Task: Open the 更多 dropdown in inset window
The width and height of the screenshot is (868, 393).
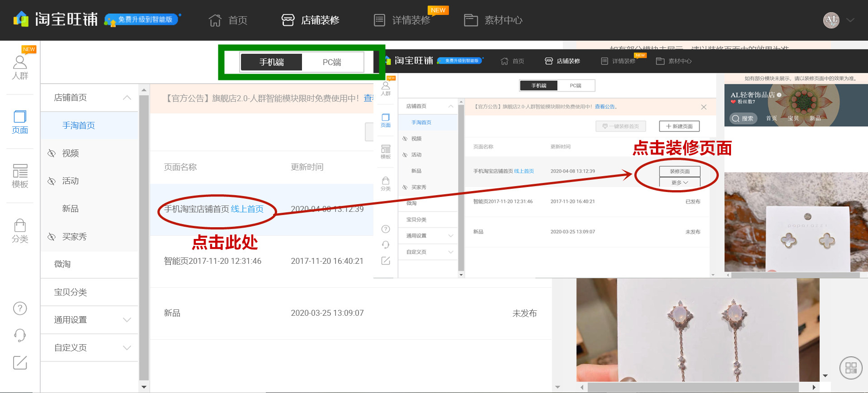Action: coord(679,182)
